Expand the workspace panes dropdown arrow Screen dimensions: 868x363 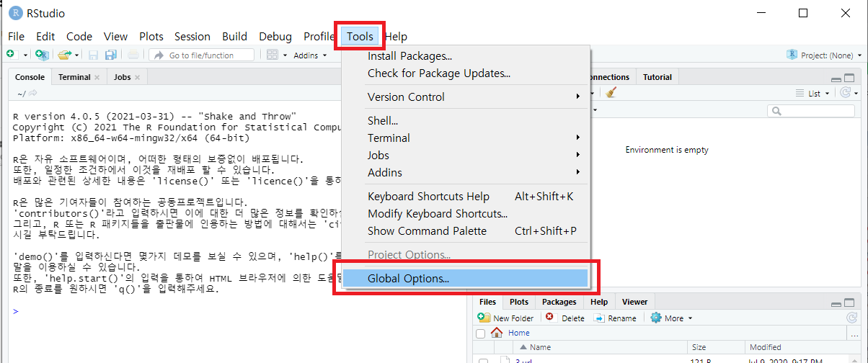click(x=285, y=55)
